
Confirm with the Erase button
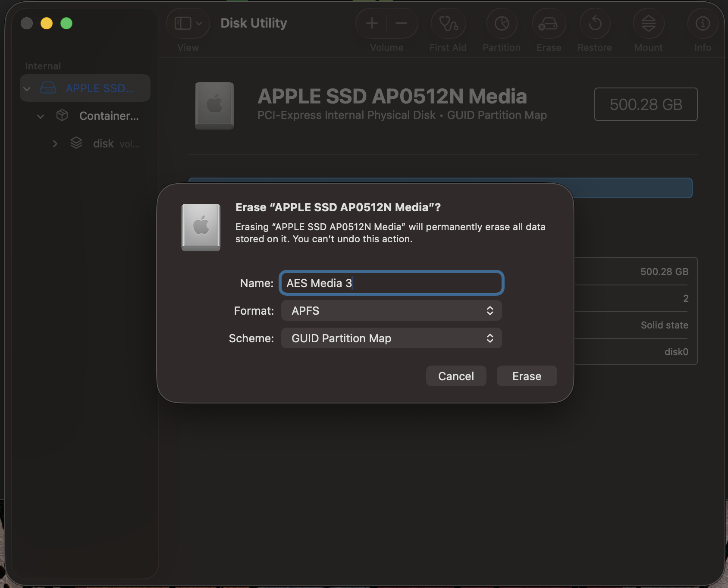pos(527,376)
